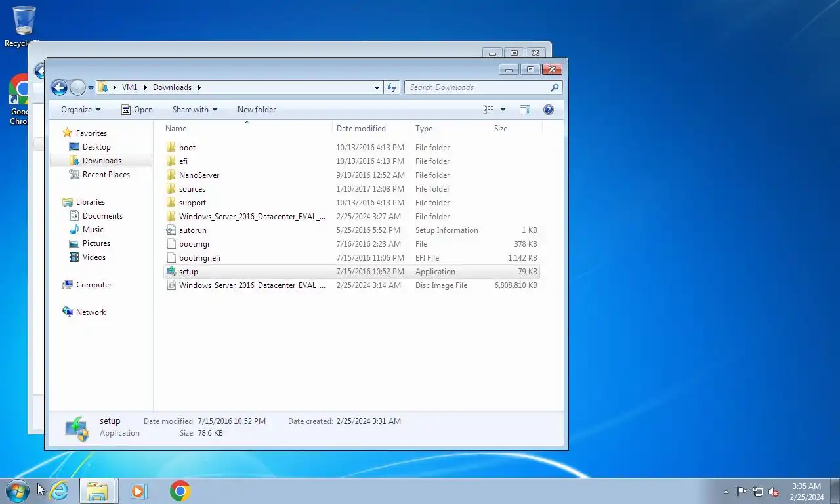
Task: Launch Google Chrome from the taskbar
Action: (180, 491)
